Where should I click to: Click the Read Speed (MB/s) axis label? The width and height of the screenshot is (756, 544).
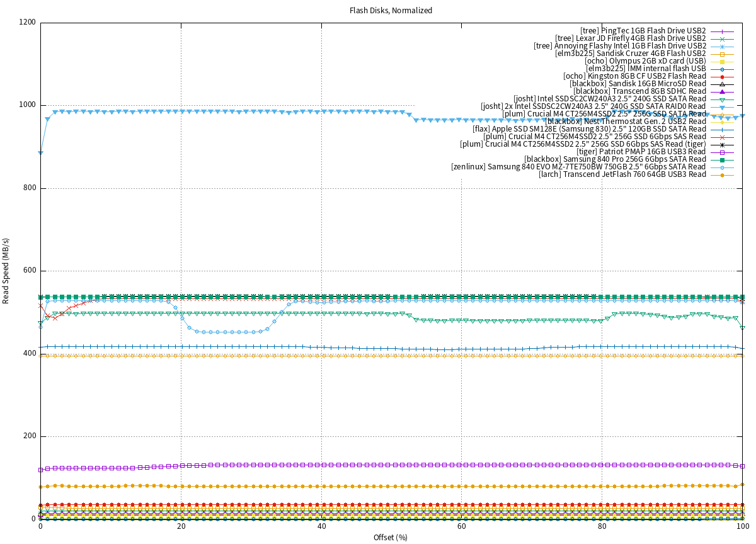click(x=6, y=271)
